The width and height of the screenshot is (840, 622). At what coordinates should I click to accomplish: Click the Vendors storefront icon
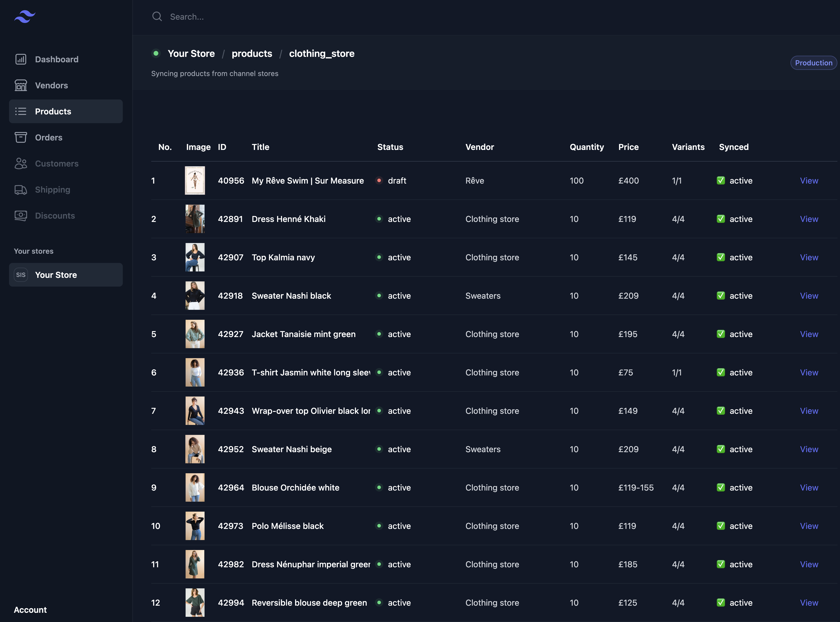[21, 86]
